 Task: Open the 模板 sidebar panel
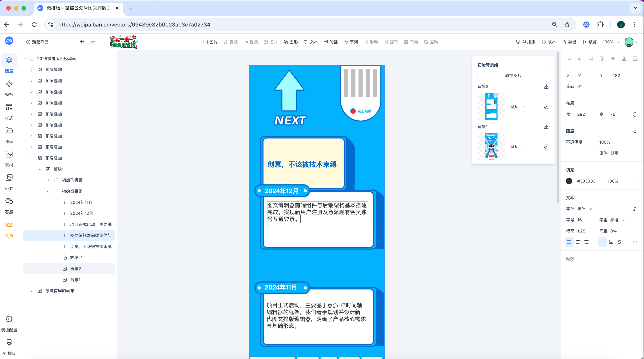(9, 88)
